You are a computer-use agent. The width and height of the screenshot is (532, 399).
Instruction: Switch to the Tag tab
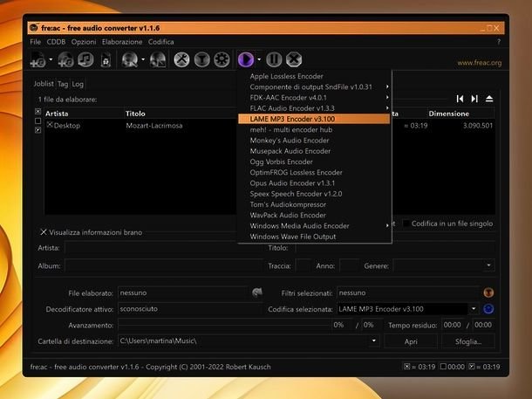[x=63, y=84]
